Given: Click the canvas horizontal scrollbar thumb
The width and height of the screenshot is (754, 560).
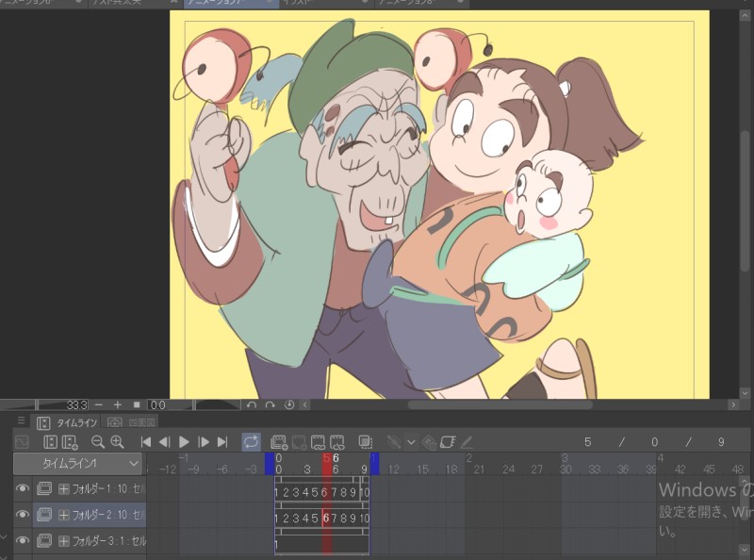Looking at the screenshot, I should [x=500, y=405].
